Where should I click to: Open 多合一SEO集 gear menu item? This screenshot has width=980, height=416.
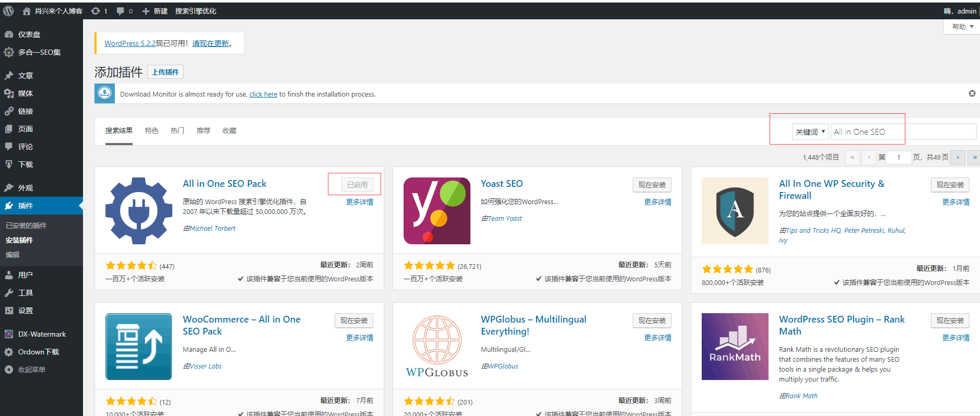[41, 52]
